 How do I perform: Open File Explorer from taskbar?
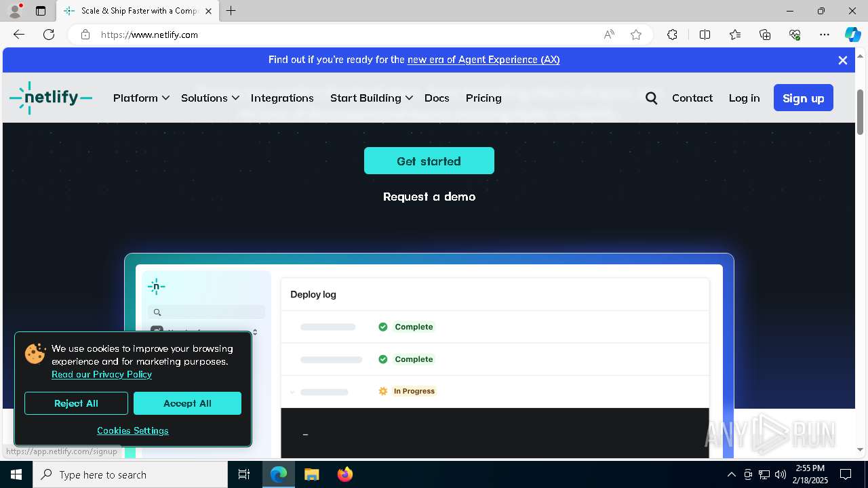click(x=311, y=474)
